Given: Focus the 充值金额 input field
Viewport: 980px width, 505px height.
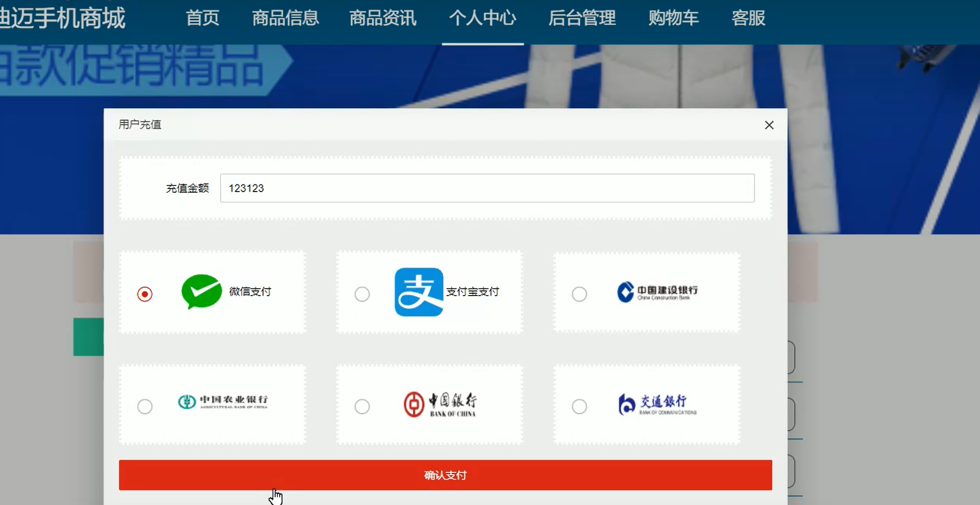Looking at the screenshot, I should pos(487,188).
